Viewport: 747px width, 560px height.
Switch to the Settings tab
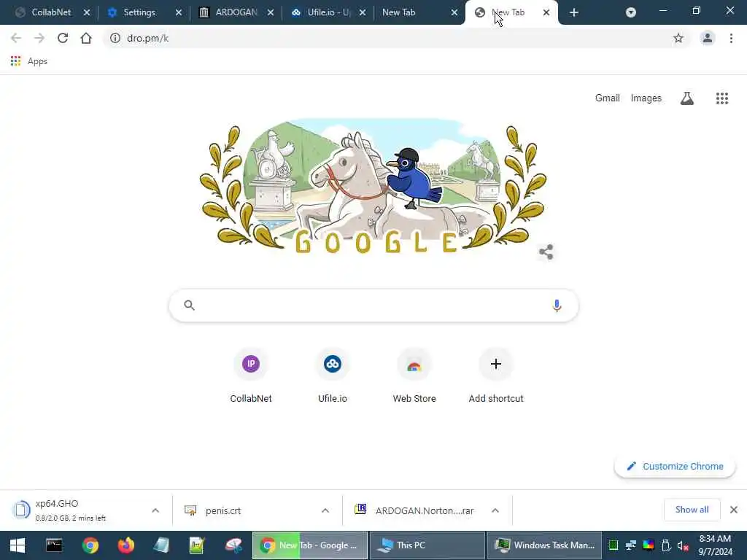pos(139,12)
